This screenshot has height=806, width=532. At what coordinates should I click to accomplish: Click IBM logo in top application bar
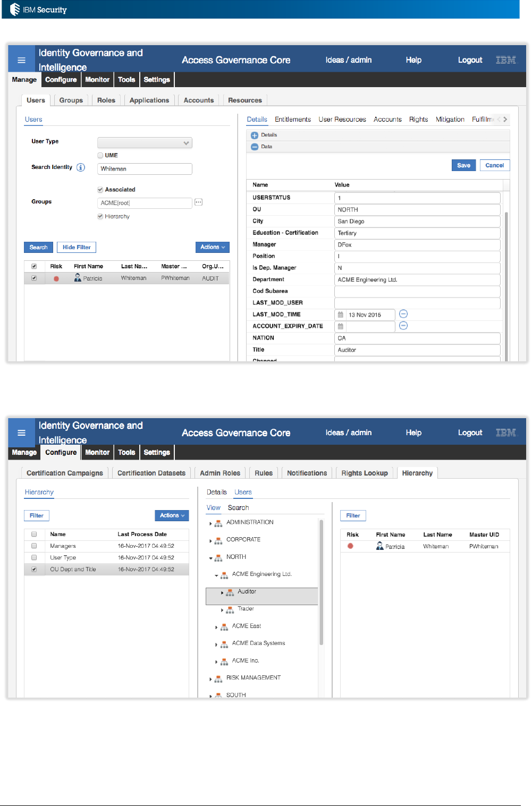coord(506,60)
